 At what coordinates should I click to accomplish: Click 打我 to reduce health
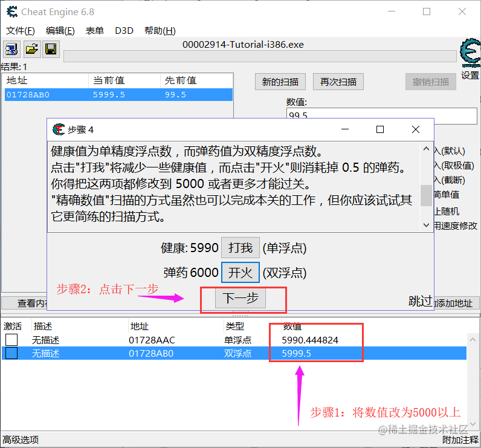pos(240,248)
